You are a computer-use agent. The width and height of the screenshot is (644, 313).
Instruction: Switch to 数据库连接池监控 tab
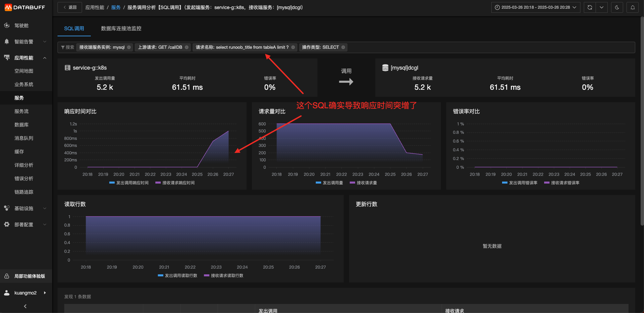121,29
